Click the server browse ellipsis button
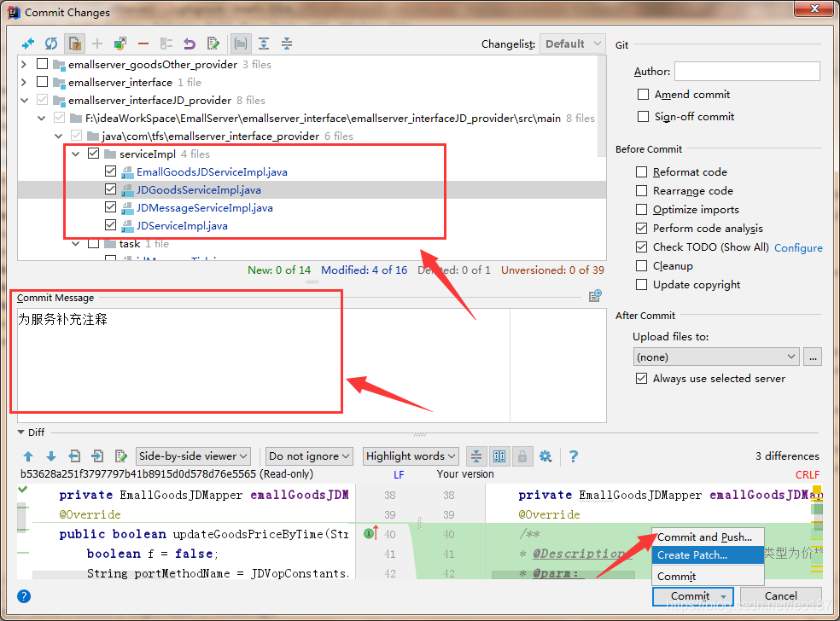 pyautogui.click(x=813, y=357)
